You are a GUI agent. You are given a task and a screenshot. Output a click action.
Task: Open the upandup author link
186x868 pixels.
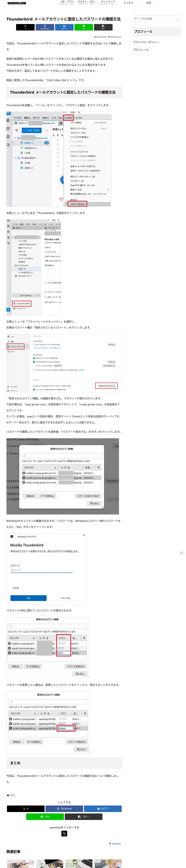116,843
